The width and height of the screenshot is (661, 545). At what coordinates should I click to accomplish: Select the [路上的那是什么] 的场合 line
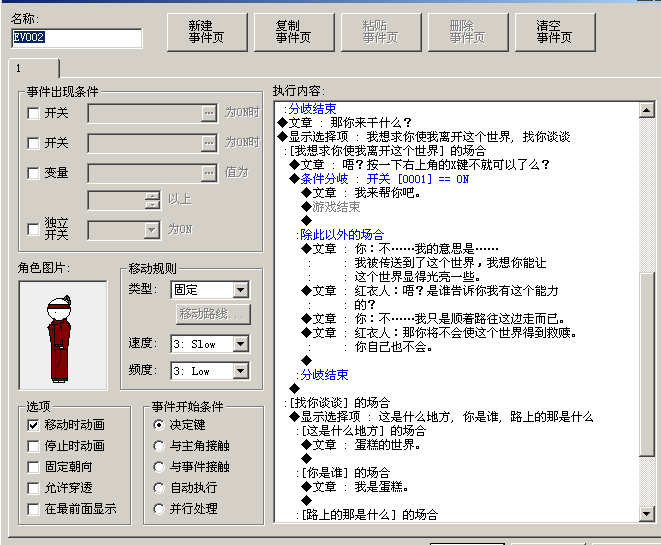368,515
